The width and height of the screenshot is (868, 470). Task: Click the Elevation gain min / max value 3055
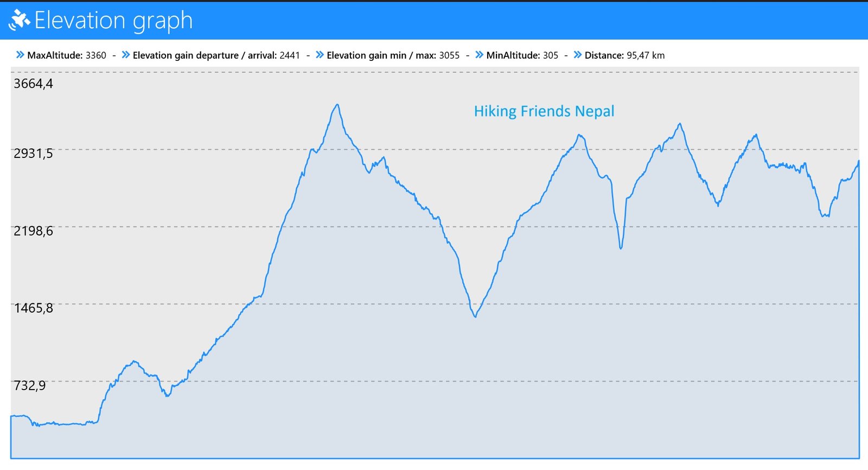click(449, 55)
